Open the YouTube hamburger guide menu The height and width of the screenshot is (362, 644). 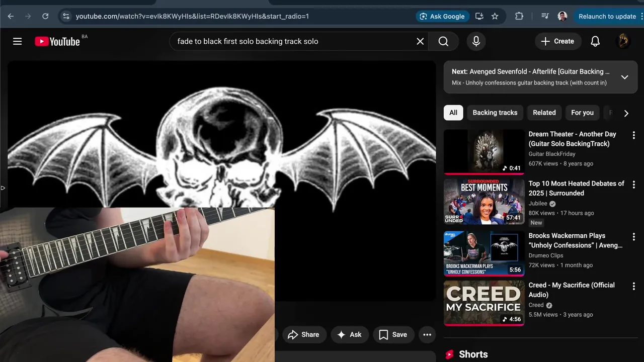(x=17, y=41)
